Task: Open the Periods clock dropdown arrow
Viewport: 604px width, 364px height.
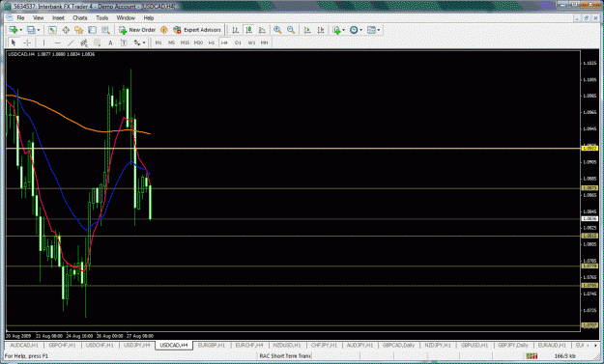Action: (360, 30)
